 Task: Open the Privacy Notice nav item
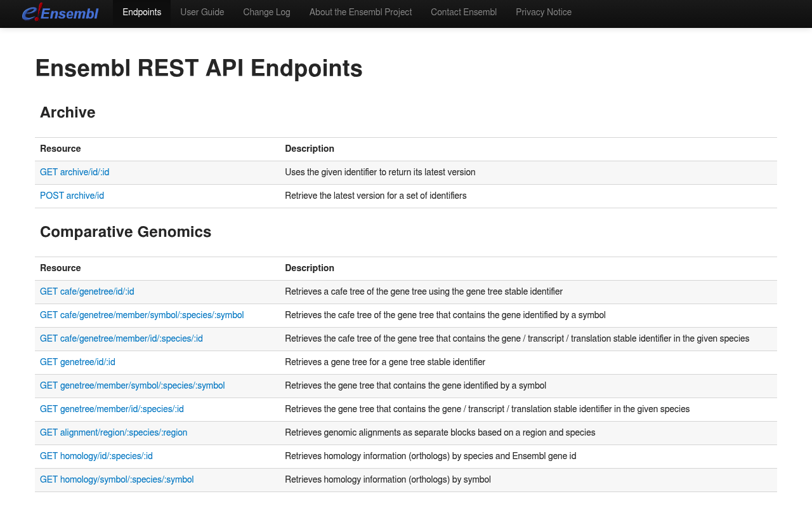click(544, 12)
